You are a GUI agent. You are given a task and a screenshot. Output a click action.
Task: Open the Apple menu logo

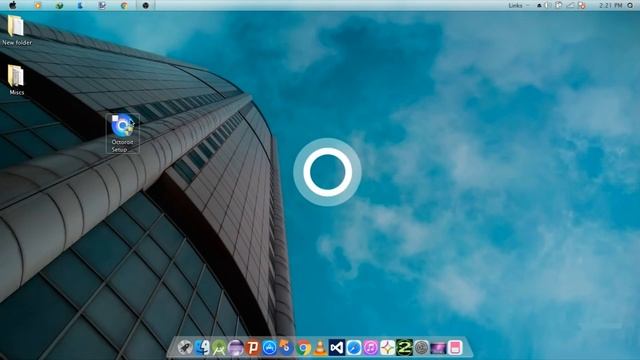coord(13,5)
